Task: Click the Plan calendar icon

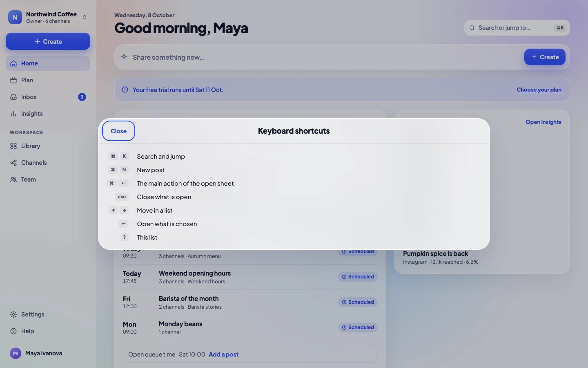Action: click(13, 80)
